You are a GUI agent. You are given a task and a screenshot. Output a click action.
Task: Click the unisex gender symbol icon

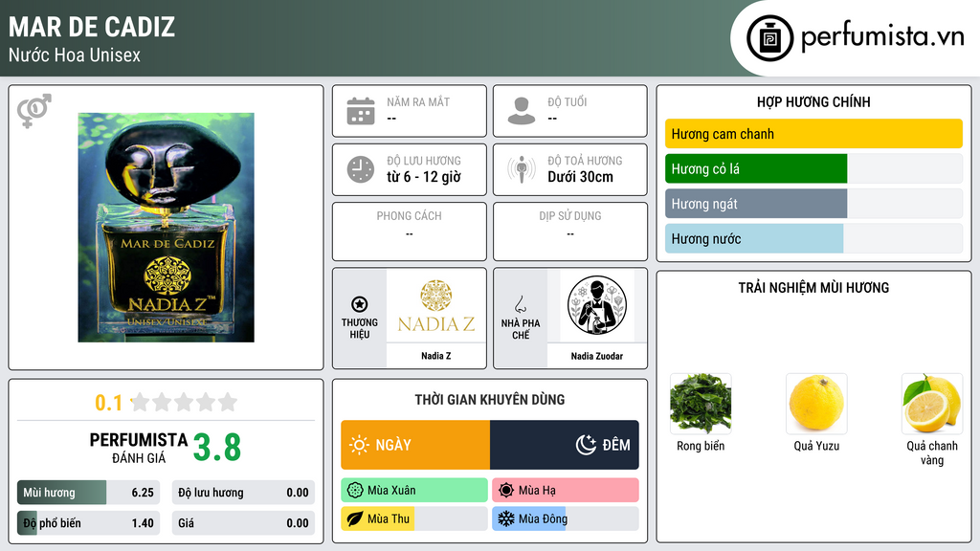[x=33, y=111]
